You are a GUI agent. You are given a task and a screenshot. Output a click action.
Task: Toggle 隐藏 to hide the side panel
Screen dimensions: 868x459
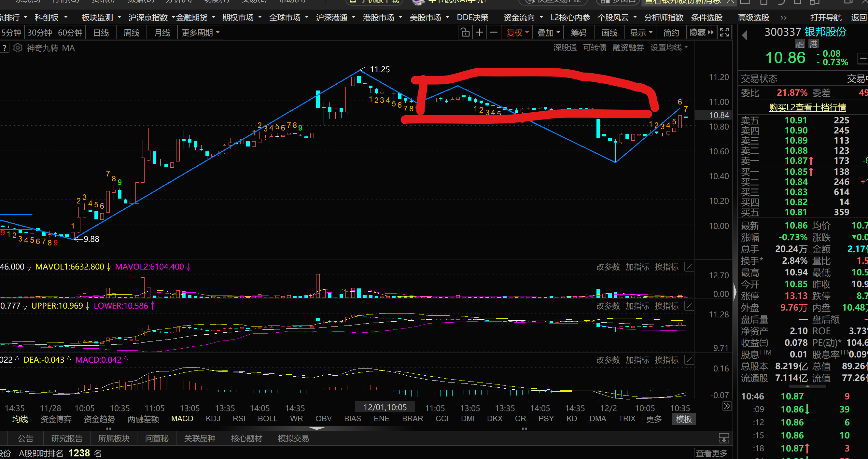point(701,33)
